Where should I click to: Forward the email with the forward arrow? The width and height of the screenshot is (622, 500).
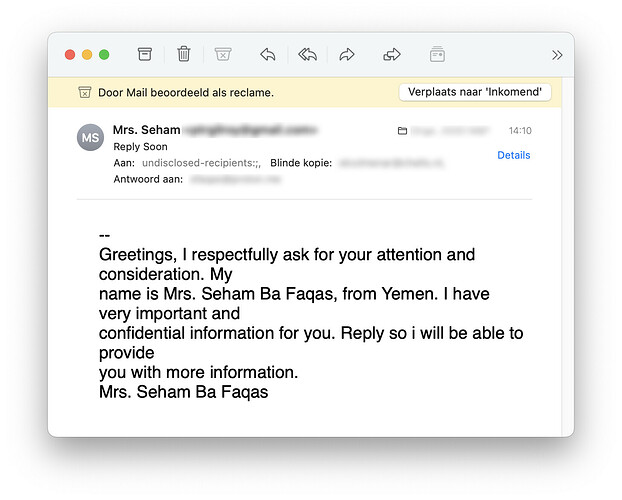347,54
